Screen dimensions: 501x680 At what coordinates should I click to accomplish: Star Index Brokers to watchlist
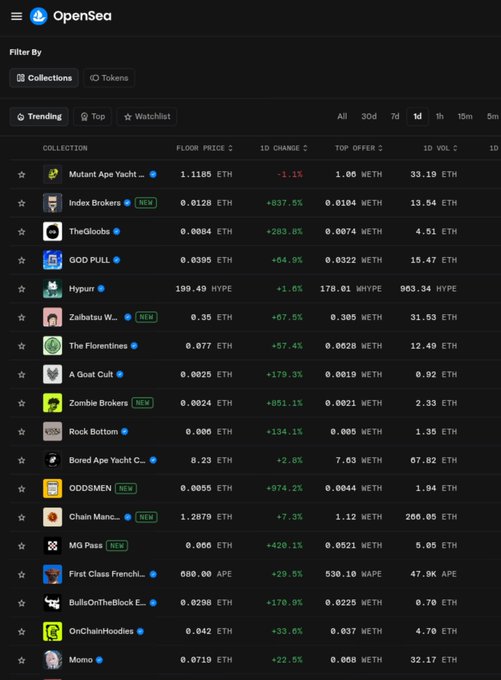pyautogui.click(x=21, y=203)
